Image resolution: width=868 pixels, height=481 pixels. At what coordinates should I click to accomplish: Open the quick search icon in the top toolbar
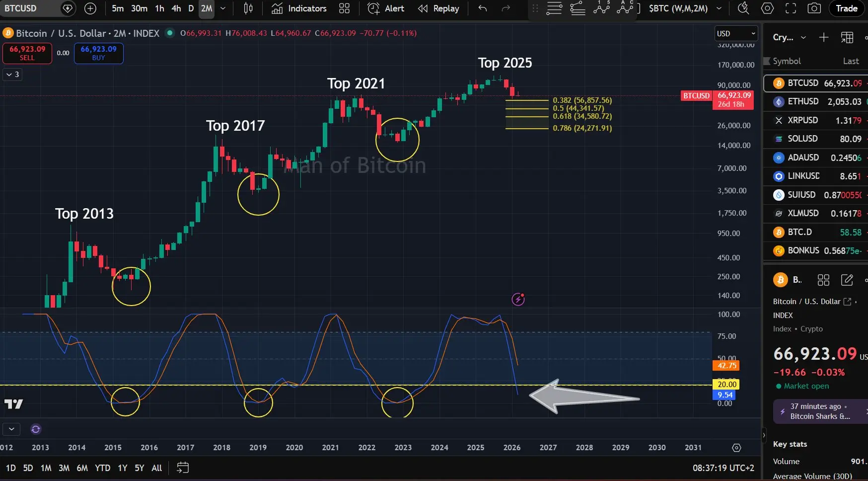click(x=743, y=8)
